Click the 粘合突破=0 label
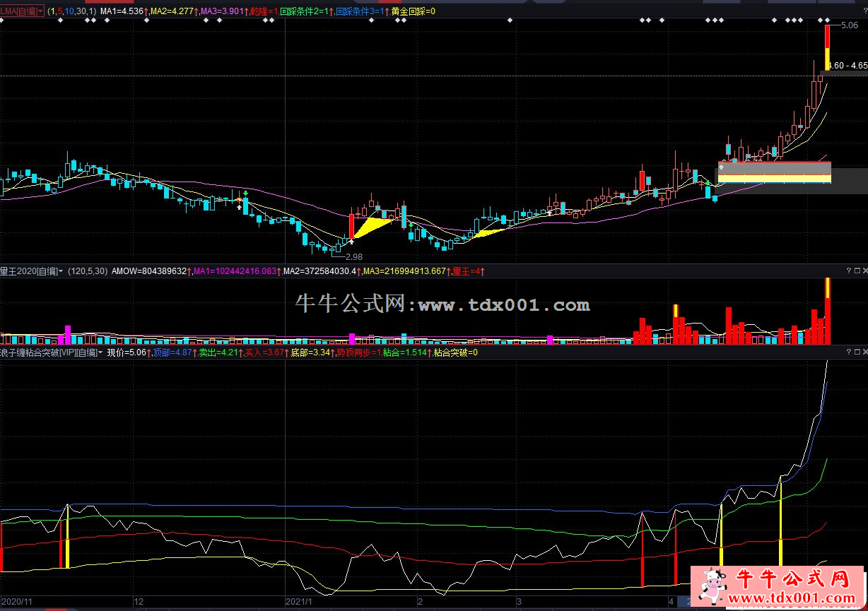The image size is (868, 611). [455, 352]
